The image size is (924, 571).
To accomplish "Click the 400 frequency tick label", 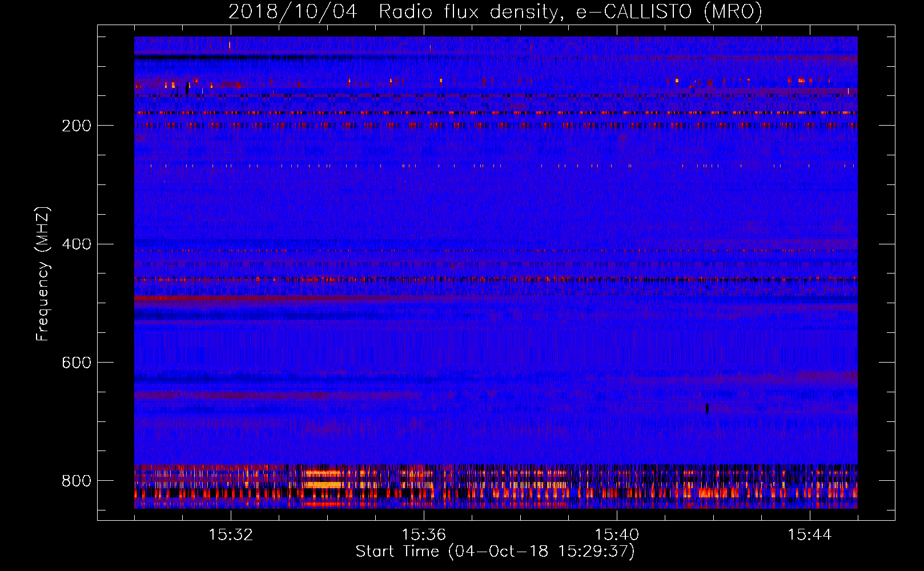I will pos(77,244).
